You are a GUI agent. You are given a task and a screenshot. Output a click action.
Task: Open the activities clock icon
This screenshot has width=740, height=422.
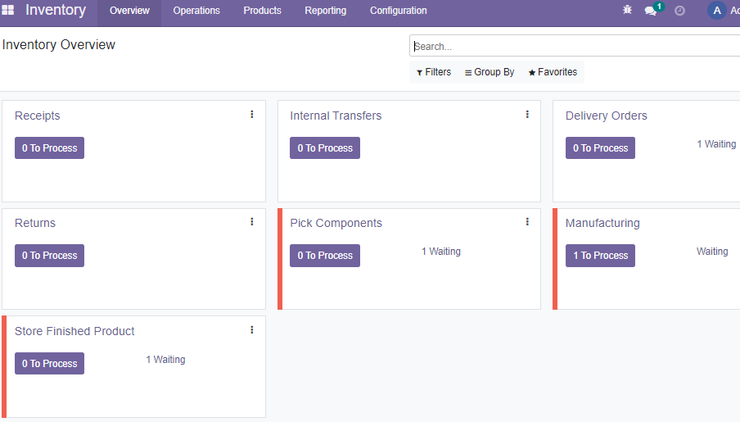coord(680,10)
